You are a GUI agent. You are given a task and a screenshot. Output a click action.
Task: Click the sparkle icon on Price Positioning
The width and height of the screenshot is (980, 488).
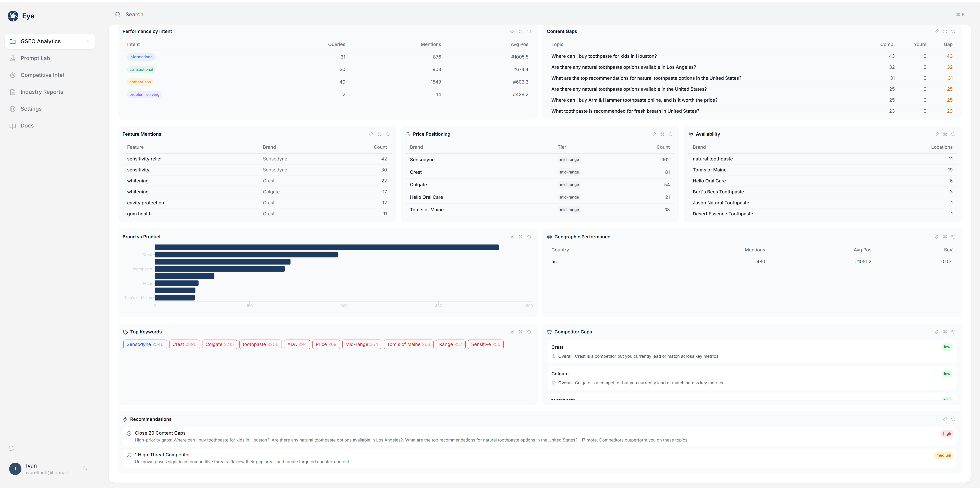[654, 134]
